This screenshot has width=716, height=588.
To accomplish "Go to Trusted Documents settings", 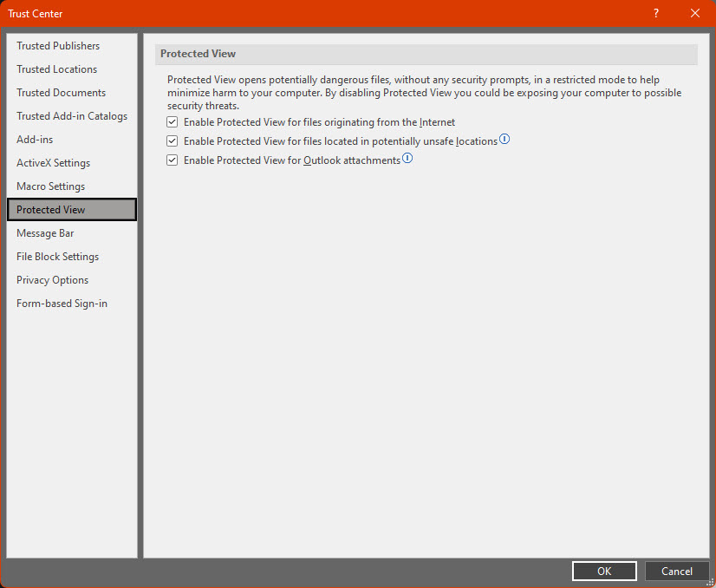I will click(61, 92).
